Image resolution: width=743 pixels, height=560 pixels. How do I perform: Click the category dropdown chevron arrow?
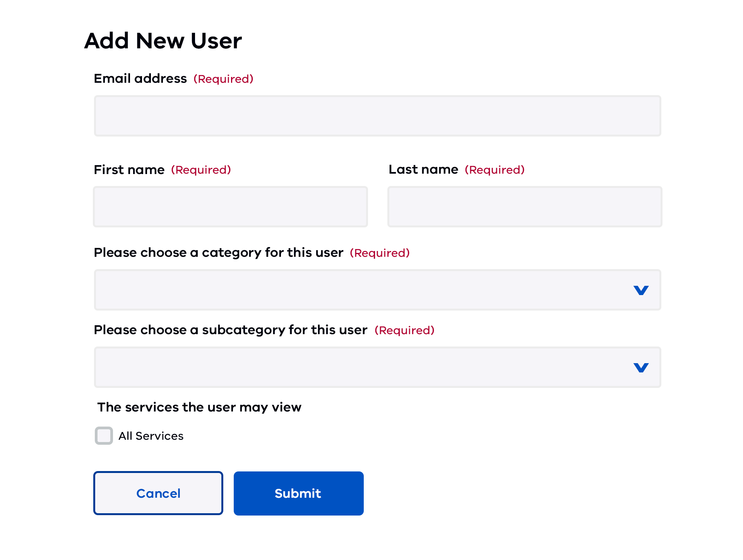641,290
